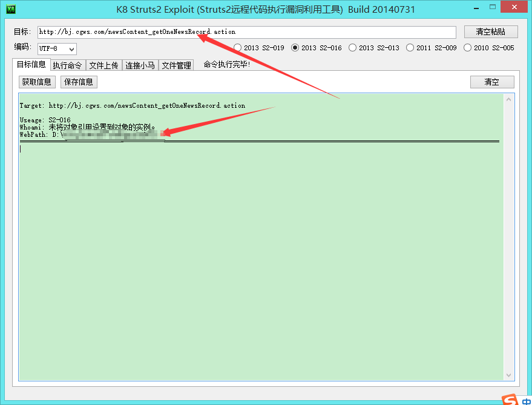532x405 pixels.
Task: Click the 保存信息 button
Action: click(x=79, y=82)
